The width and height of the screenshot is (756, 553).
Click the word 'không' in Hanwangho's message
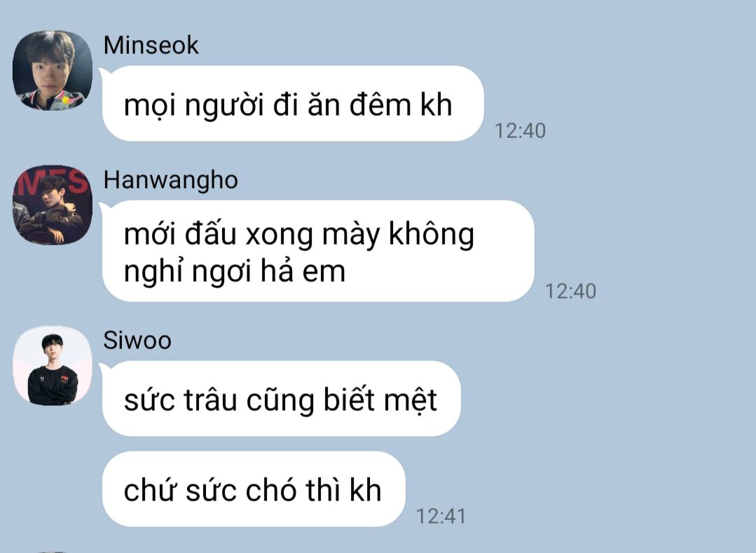(x=432, y=236)
